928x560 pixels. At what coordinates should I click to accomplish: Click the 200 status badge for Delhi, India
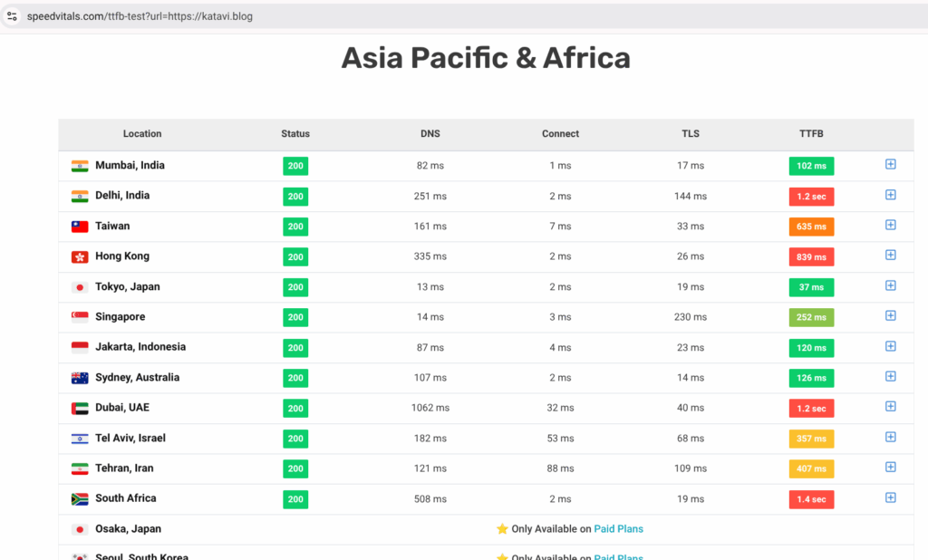coord(295,196)
